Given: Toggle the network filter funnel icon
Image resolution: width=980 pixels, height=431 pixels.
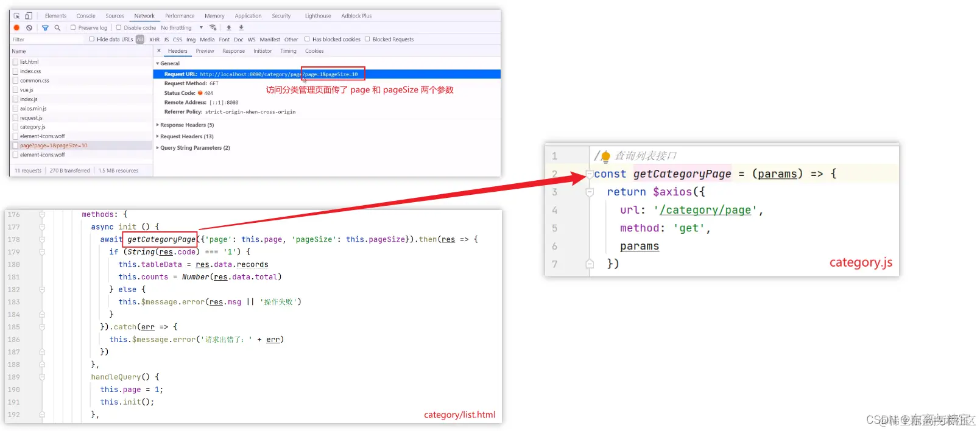Looking at the screenshot, I should [x=45, y=27].
